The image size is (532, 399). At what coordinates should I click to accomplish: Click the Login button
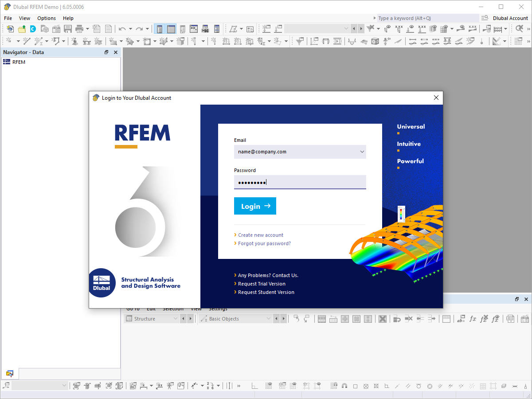(255, 206)
